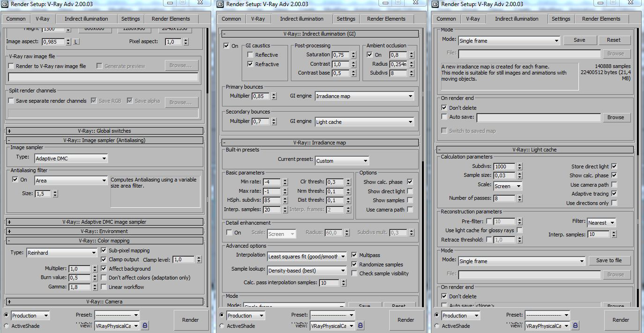The width and height of the screenshot is (644, 333).
Task: Toggle the Antialiasing filter On checkbox
Action: (15, 180)
